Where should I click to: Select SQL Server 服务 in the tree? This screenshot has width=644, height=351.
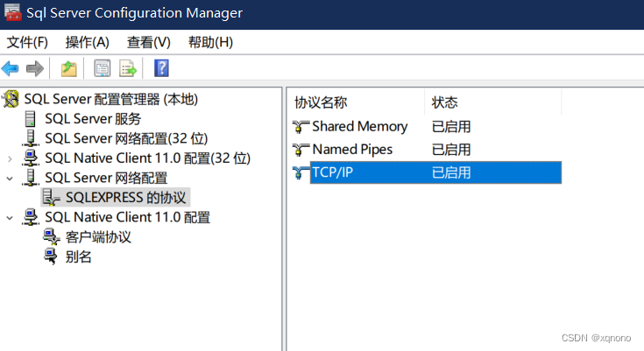click(x=93, y=119)
